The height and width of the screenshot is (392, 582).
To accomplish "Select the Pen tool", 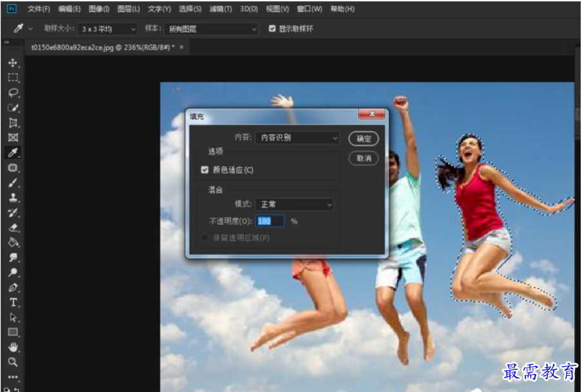I will click(x=13, y=287).
